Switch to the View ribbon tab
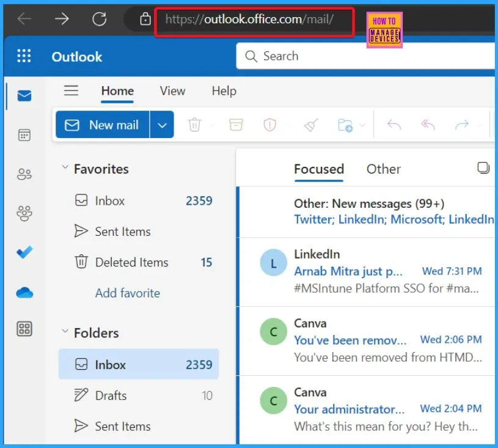This screenshot has height=448, width=498. coord(172,91)
